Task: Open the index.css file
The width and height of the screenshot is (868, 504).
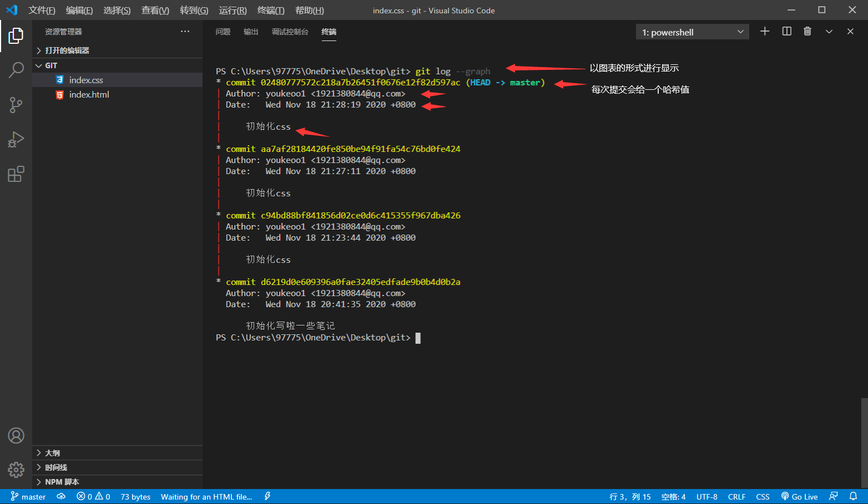Action: click(117, 80)
